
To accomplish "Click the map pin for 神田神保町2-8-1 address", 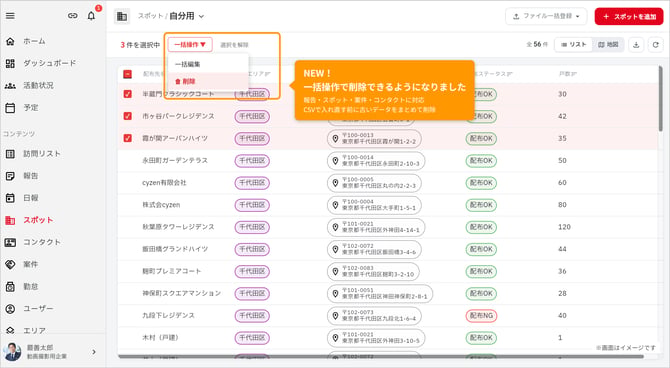I will click(335, 294).
